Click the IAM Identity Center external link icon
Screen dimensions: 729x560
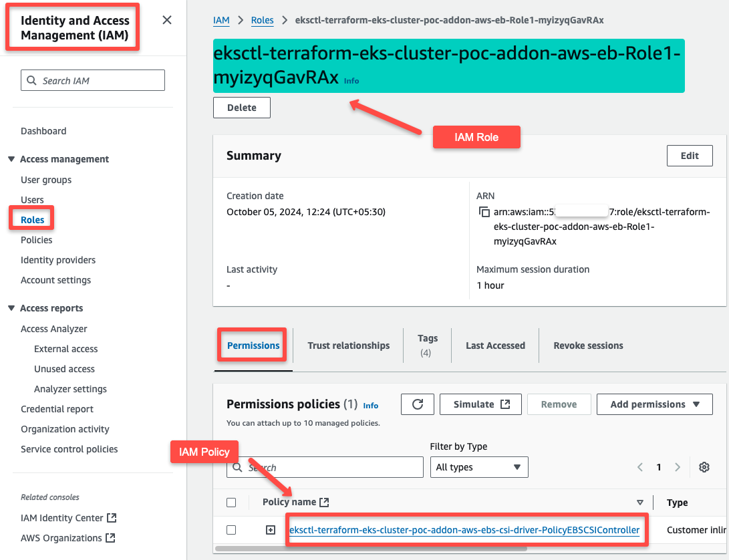[112, 517]
